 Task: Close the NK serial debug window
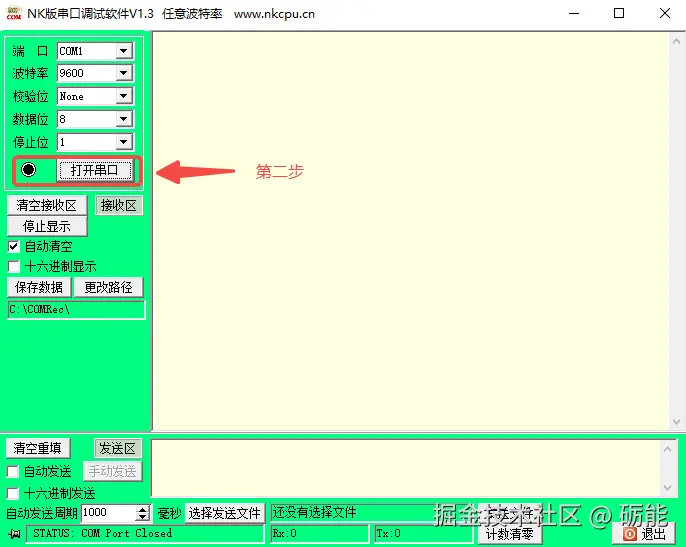pyautogui.click(x=665, y=13)
